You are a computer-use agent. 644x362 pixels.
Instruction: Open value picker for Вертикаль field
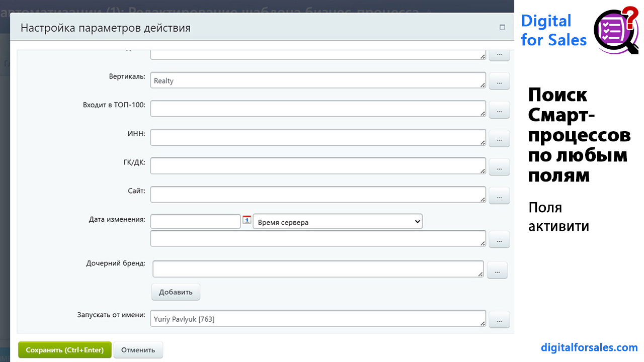point(499,81)
